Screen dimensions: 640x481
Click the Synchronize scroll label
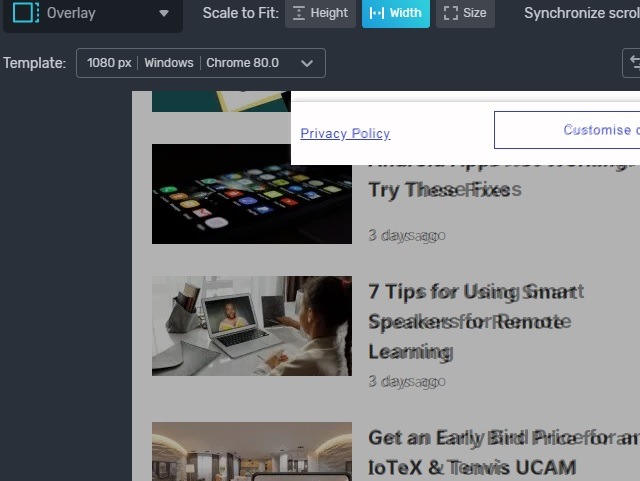(582, 13)
